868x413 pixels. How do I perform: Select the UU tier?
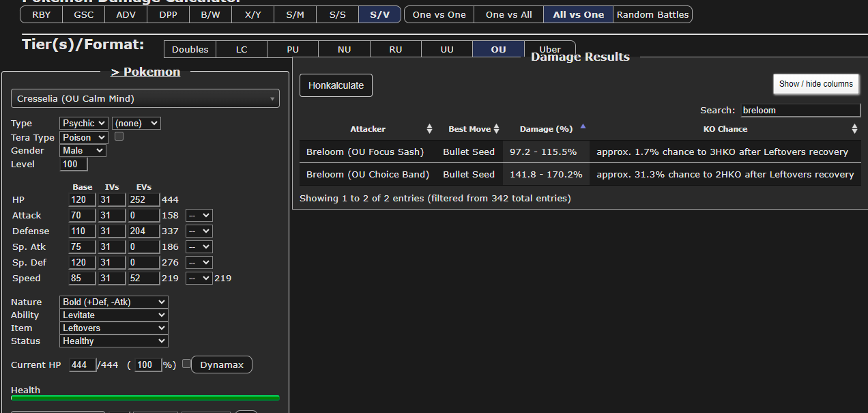coord(447,49)
